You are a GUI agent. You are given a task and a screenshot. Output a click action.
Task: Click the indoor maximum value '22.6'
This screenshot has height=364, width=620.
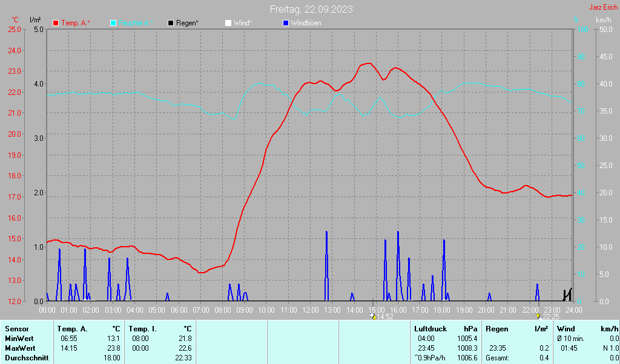(x=185, y=349)
